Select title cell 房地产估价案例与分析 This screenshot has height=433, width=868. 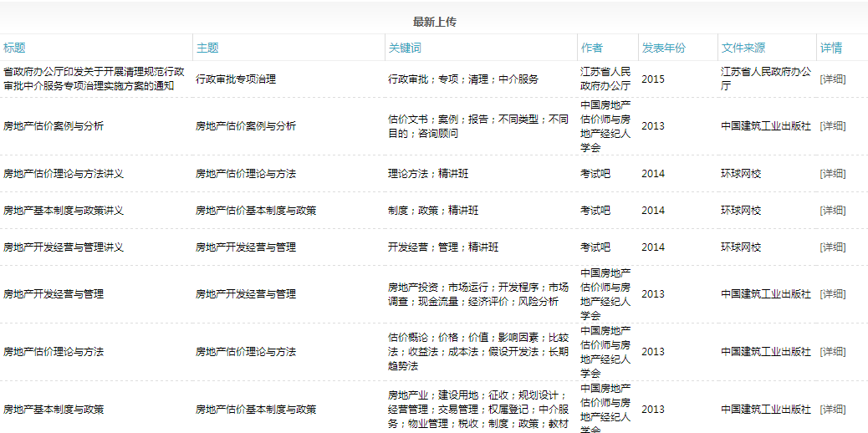(x=54, y=125)
